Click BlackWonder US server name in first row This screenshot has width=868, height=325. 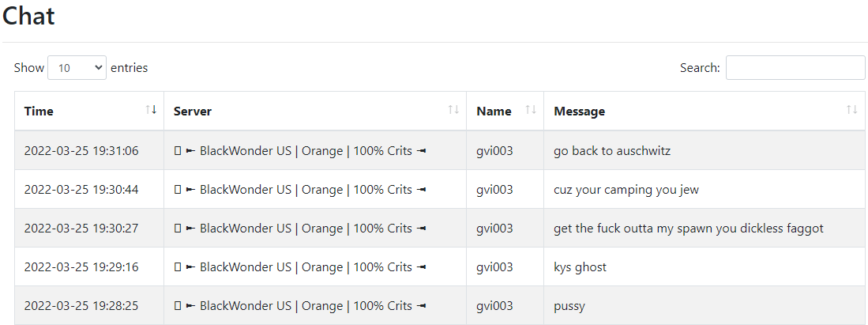tap(245, 151)
